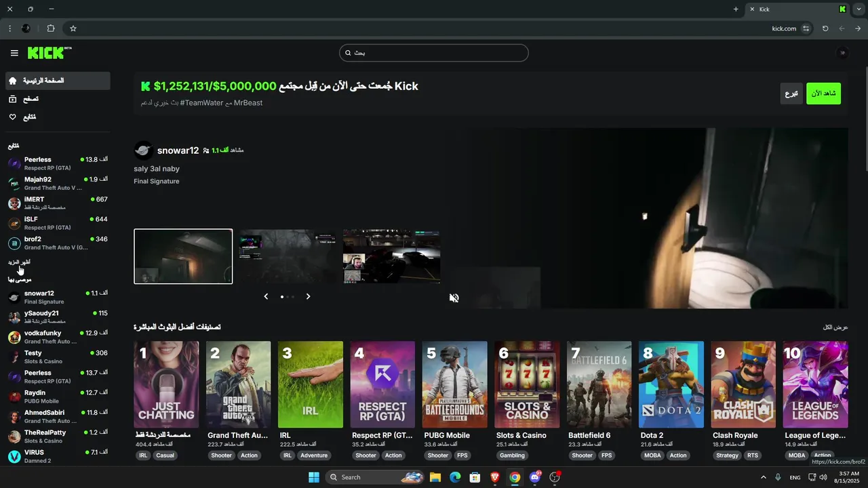Open Slots & Casino category card image
The height and width of the screenshot is (488, 868).
[x=527, y=384]
